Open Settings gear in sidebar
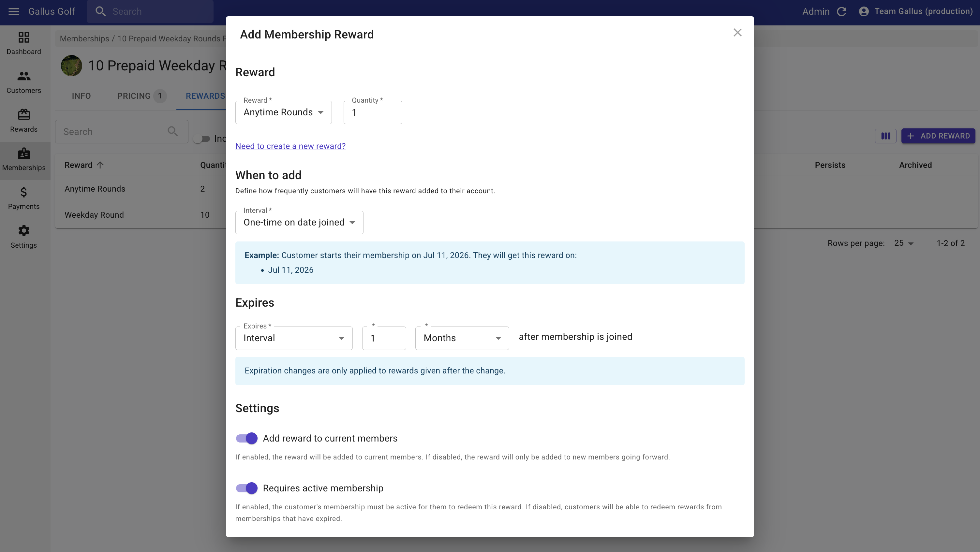The width and height of the screenshot is (980, 552). (x=23, y=237)
